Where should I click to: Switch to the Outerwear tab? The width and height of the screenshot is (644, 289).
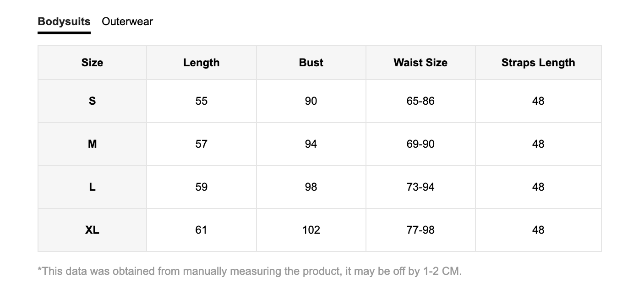127,21
